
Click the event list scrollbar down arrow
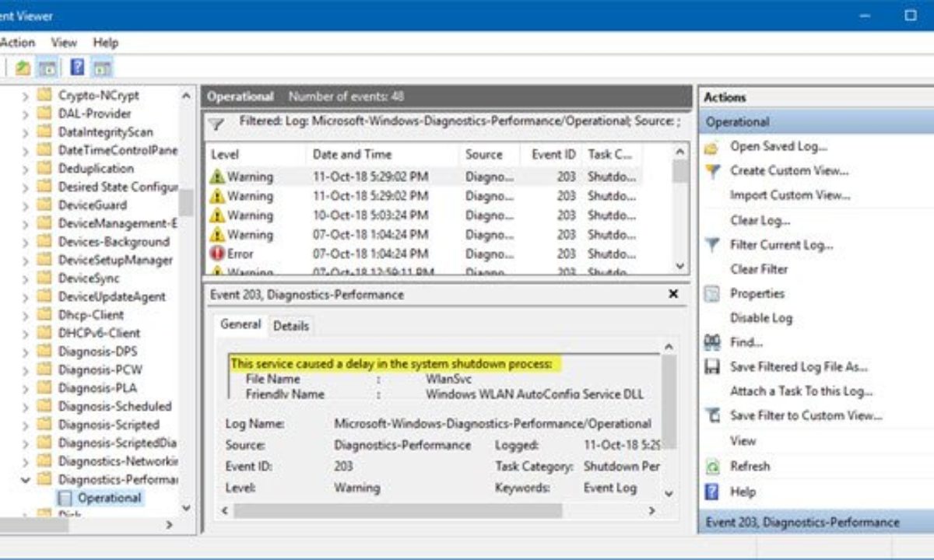(680, 267)
